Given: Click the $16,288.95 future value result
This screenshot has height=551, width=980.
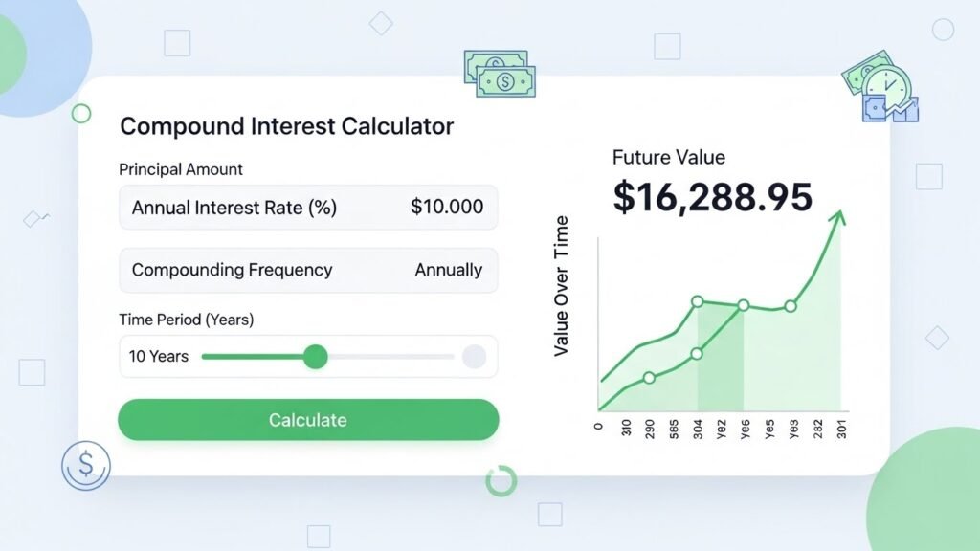Looking at the screenshot, I should coord(712,196).
